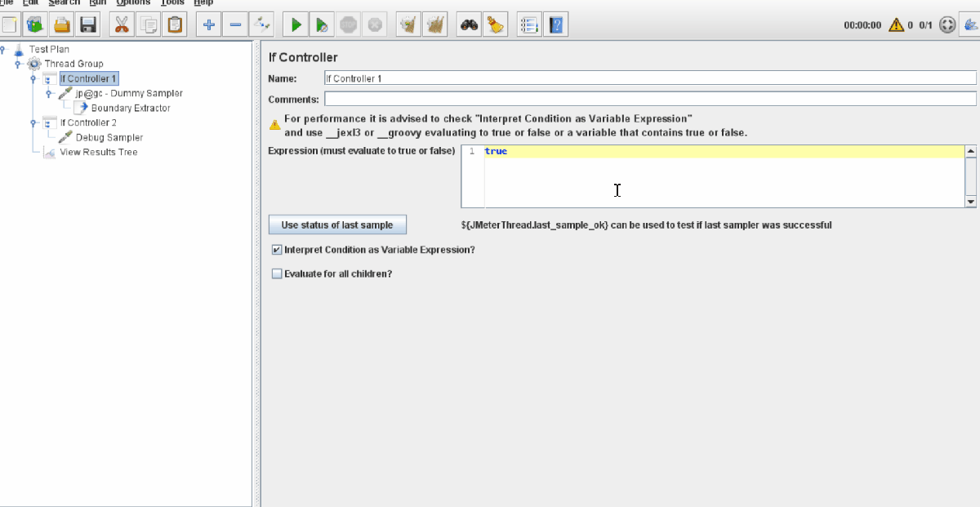Open the Run menu
Image resolution: width=980 pixels, height=507 pixels.
(x=97, y=3)
